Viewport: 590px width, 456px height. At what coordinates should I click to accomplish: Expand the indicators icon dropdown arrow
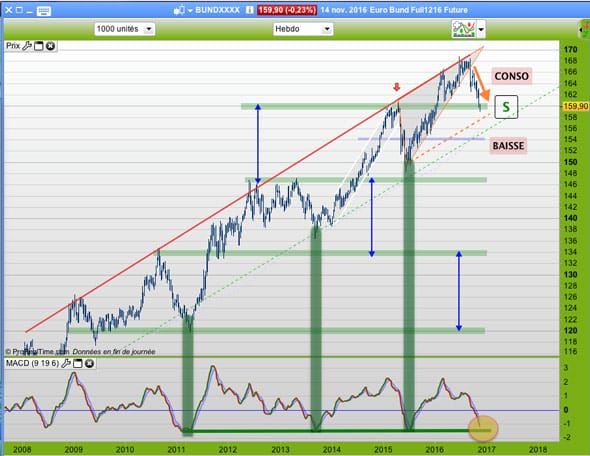pos(481,29)
